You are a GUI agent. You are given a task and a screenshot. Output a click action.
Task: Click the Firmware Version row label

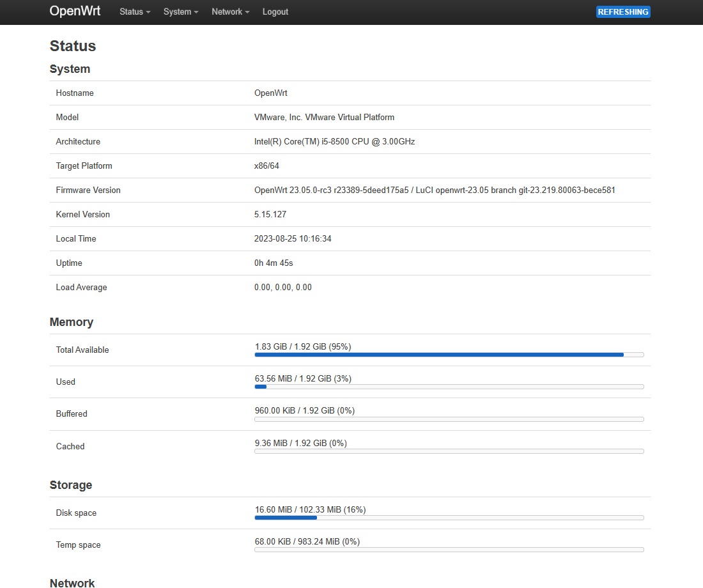pos(88,190)
